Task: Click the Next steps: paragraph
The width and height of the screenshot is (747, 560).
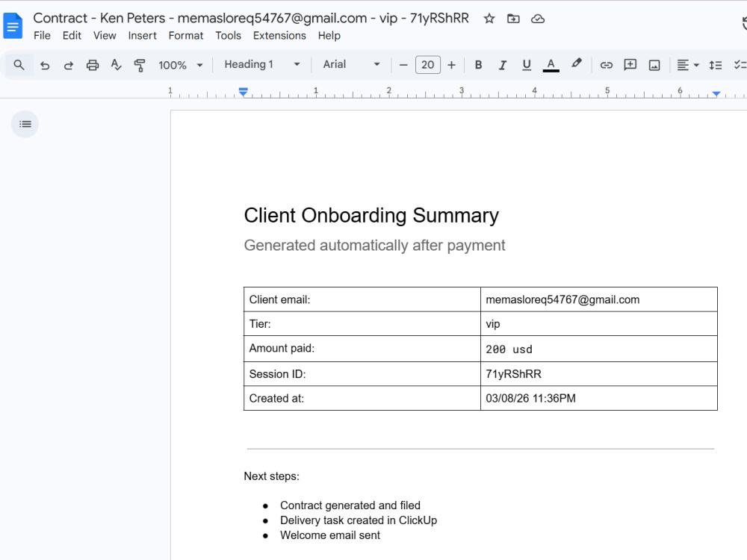Action: (x=272, y=476)
